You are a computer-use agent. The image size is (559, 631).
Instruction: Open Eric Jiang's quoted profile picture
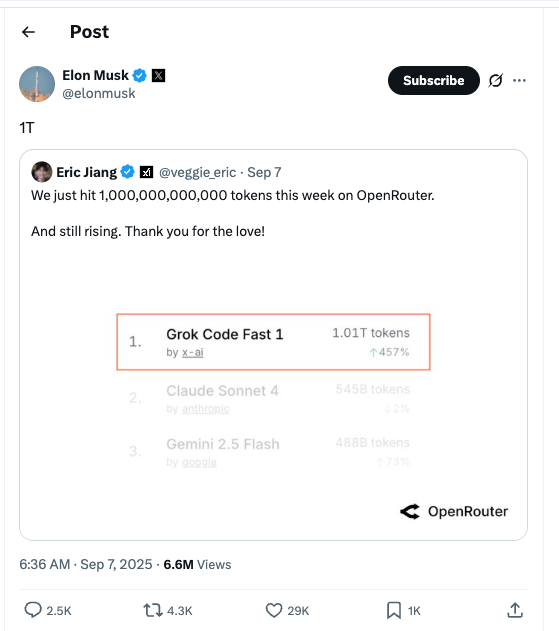point(42,172)
